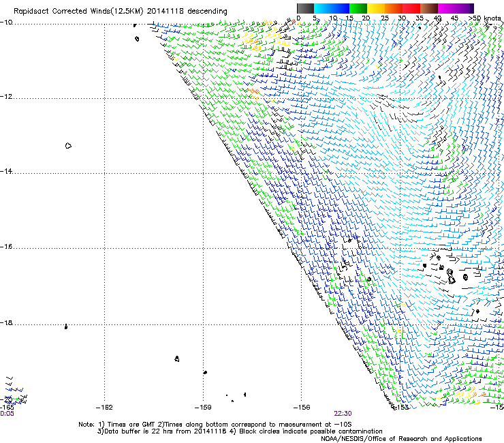Viewport: 504px width, 443px height.
Task: Click the '35' legend scale label
Action: pos(420,18)
